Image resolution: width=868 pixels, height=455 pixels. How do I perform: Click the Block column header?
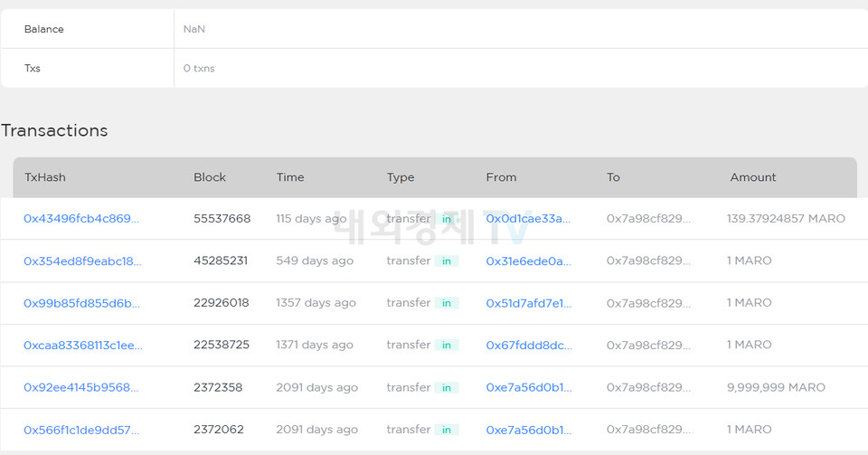coord(210,177)
